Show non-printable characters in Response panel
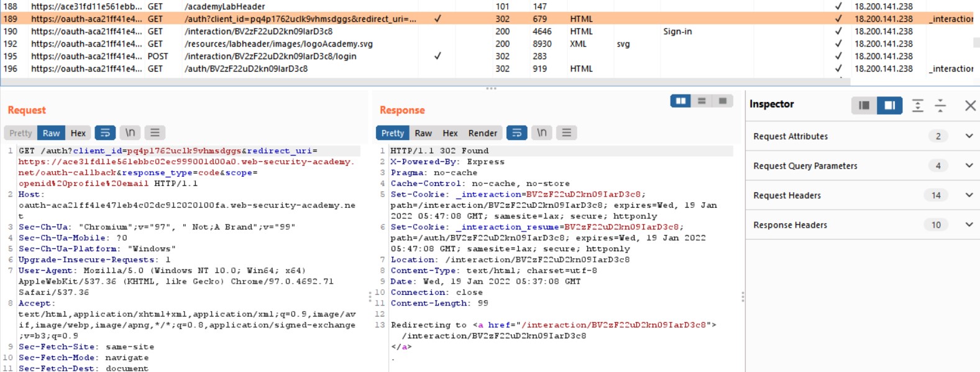 click(542, 133)
